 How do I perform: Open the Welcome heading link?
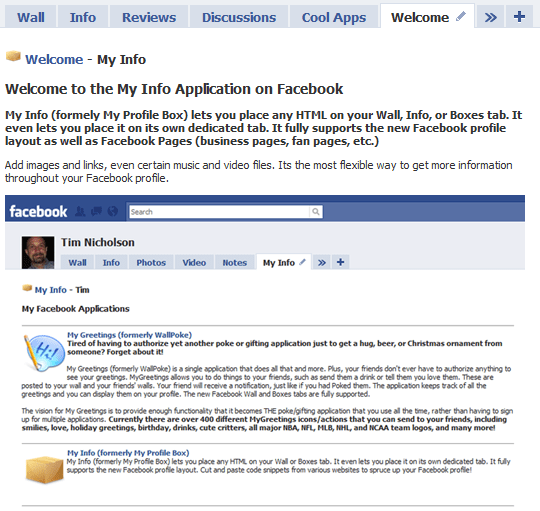tap(54, 60)
